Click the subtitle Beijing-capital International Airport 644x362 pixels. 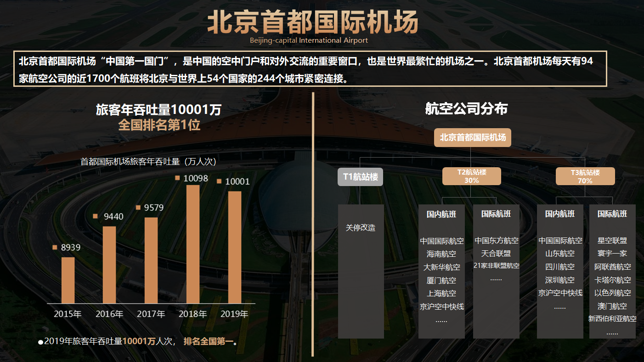pos(309,40)
